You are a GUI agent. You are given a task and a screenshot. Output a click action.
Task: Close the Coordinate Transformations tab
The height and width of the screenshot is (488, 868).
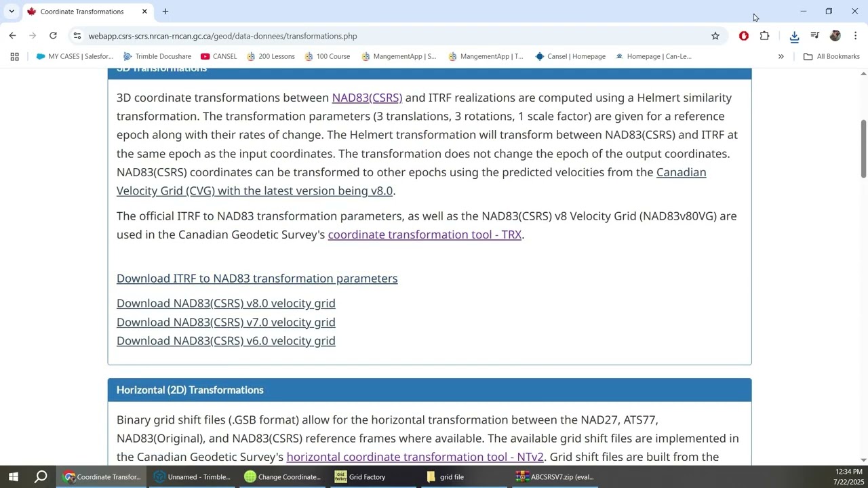[144, 12]
